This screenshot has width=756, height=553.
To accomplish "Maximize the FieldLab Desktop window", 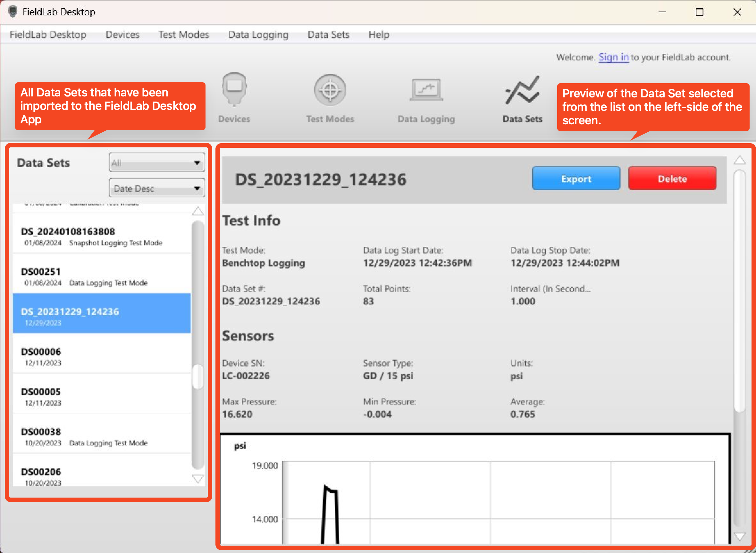I will click(699, 12).
